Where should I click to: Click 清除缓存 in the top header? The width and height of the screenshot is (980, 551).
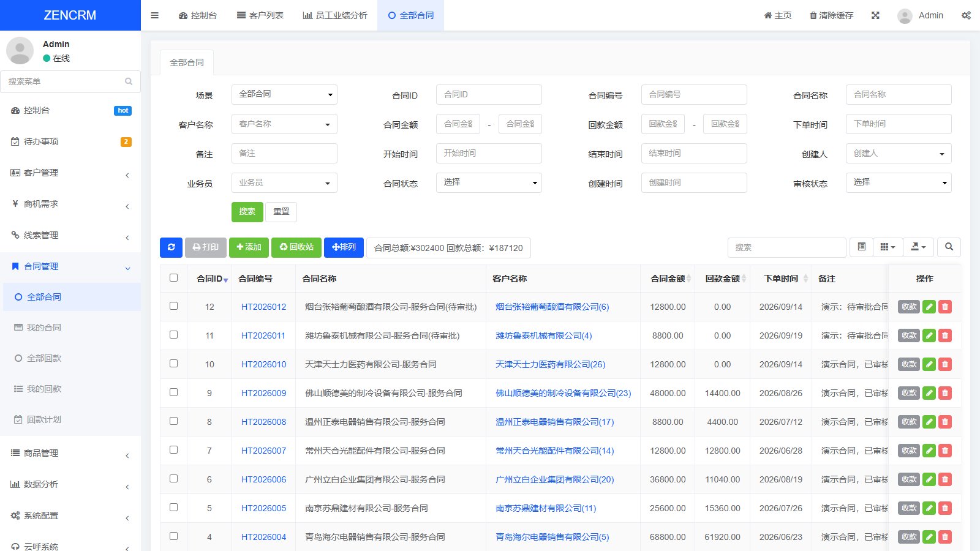click(x=831, y=15)
